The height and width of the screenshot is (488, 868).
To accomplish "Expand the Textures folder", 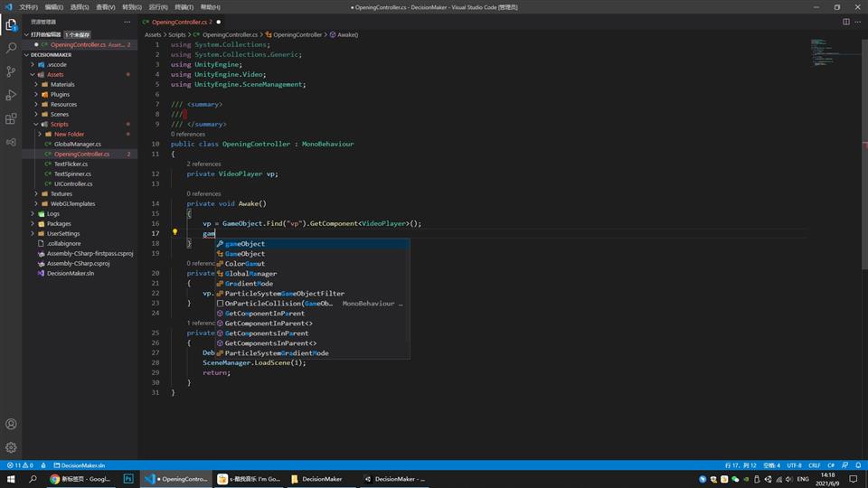I will [x=36, y=194].
